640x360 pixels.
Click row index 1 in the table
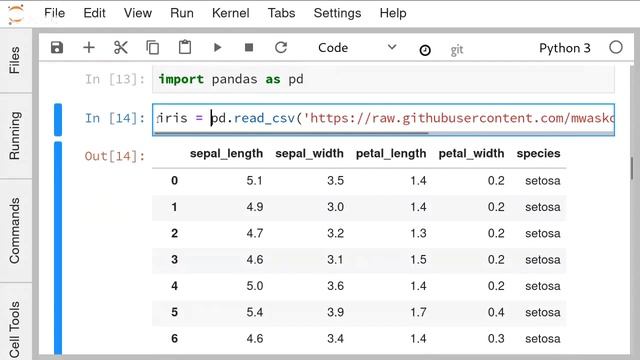pyautogui.click(x=174, y=207)
